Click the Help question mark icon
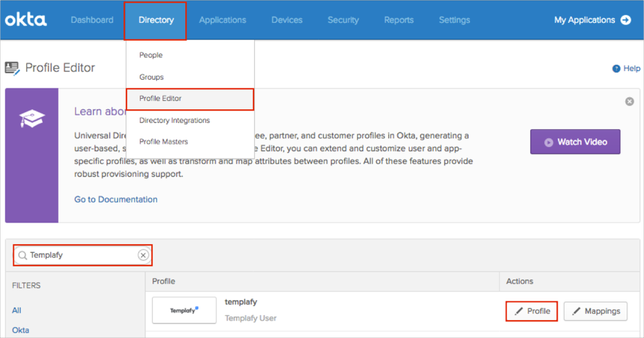This screenshot has width=644, height=338. (x=616, y=68)
